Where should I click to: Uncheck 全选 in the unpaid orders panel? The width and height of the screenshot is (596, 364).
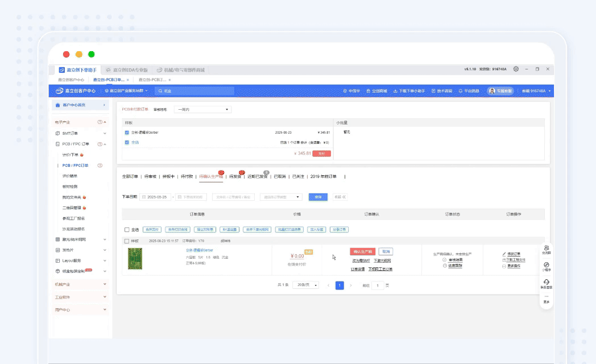pyautogui.click(x=127, y=143)
